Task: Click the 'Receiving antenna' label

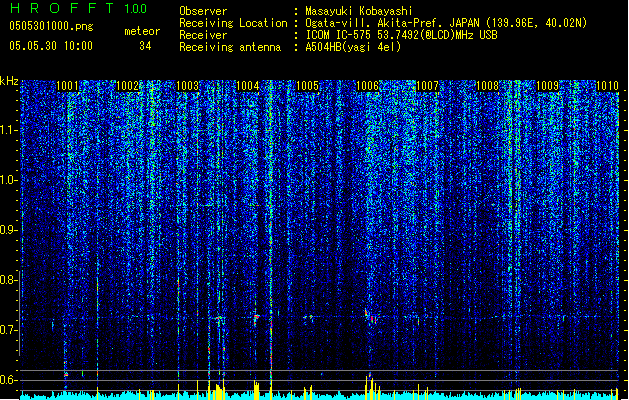Action: click(230, 47)
